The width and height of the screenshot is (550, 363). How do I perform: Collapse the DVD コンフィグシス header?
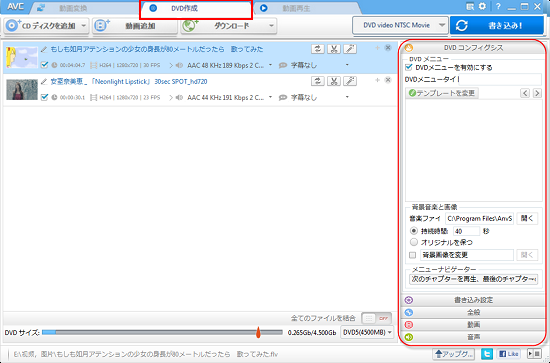click(x=474, y=48)
